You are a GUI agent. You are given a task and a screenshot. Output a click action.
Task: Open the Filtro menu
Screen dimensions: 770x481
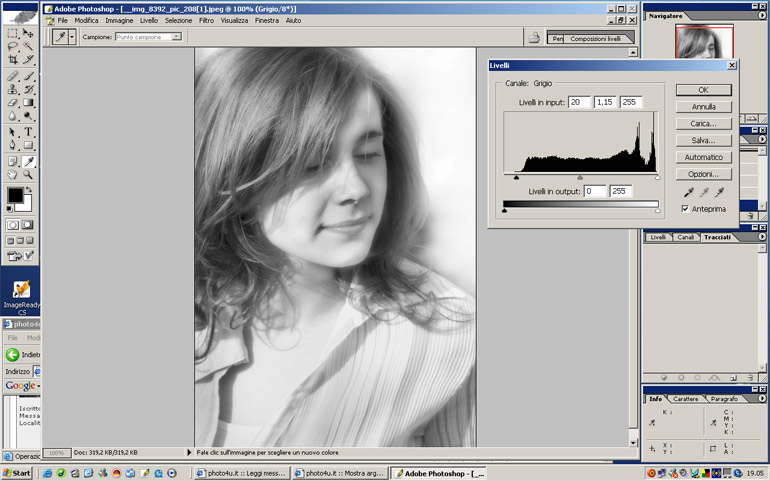(206, 21)
